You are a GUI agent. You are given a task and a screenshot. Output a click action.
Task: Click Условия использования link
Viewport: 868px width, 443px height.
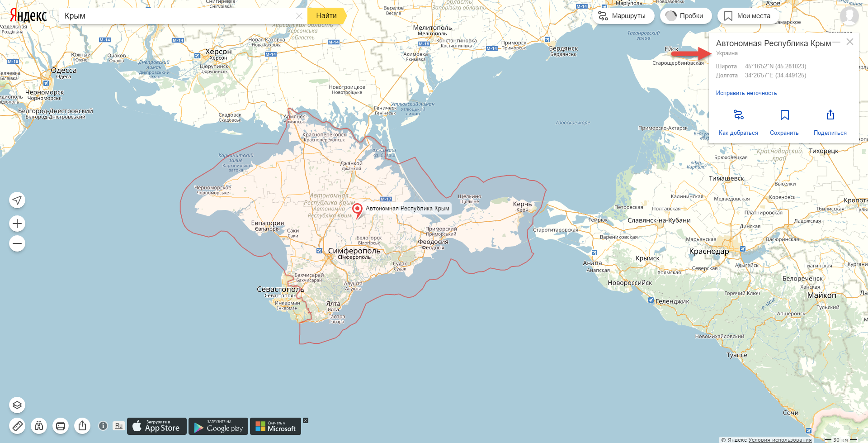coord(780,440)
